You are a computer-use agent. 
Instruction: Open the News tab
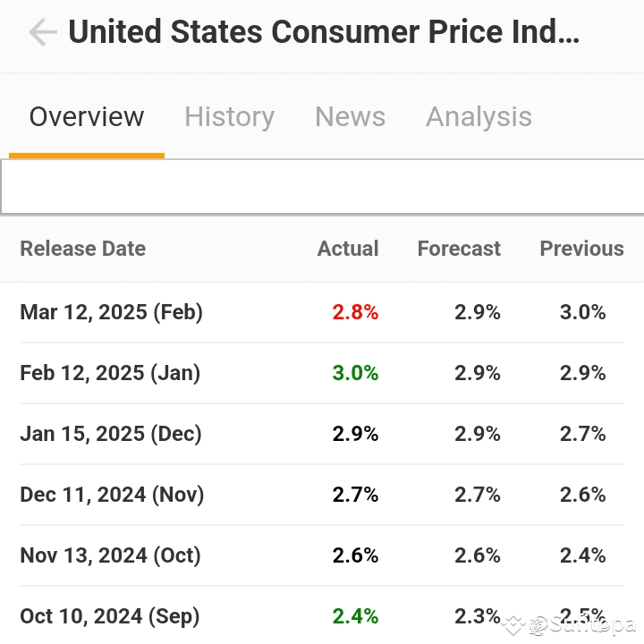pyautogui.click(x=350, y=116)
